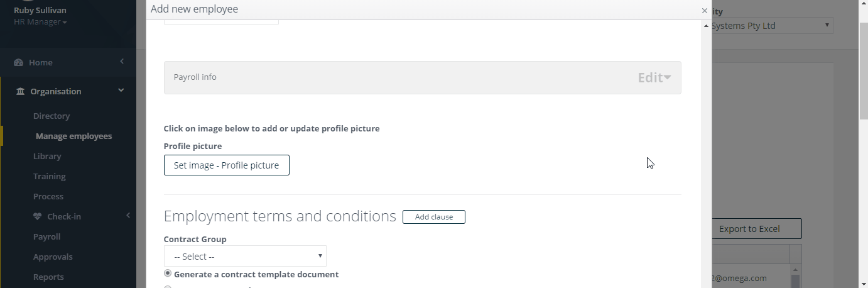Close the Add new employee dialog
Image resolution: width=868 pixels, height=288 pixels.
coord(705,11)
